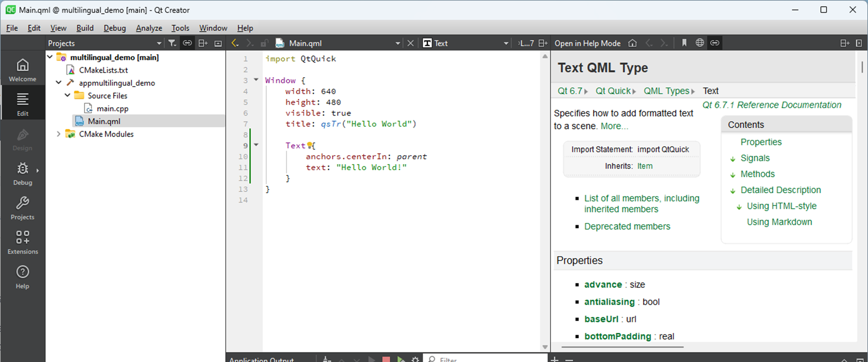Screen dimensions: 868x362
Task: Open the document dropdown next to Main.qml
Action: click(398, 43)
